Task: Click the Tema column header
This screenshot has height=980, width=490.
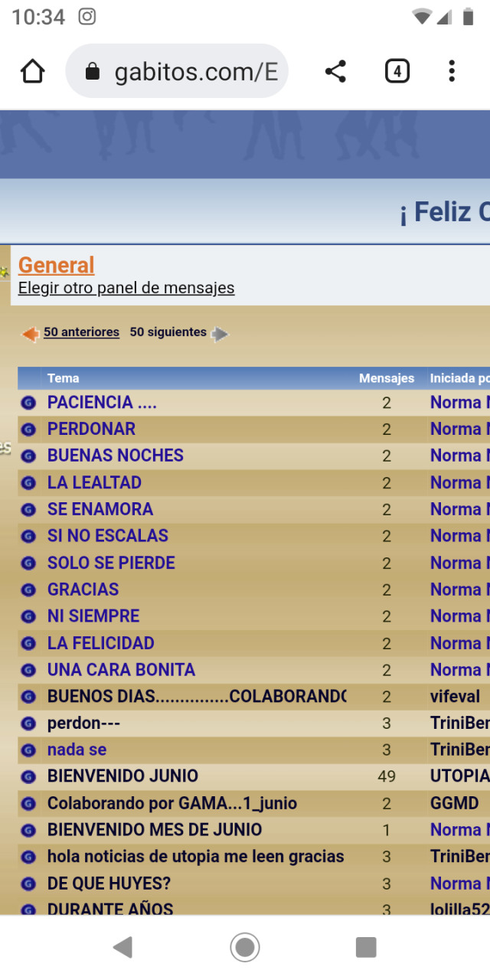Action: [63, 378]
